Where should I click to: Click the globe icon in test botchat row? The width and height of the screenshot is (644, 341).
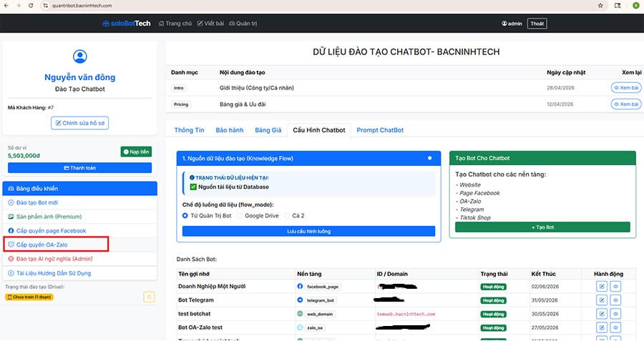coord(300,314)
